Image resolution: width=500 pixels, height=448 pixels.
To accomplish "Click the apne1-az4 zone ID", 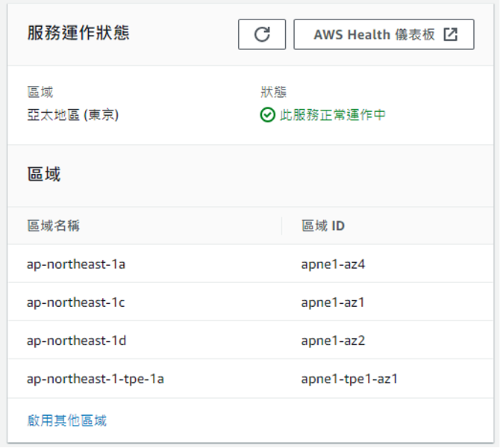I will 333,264.
